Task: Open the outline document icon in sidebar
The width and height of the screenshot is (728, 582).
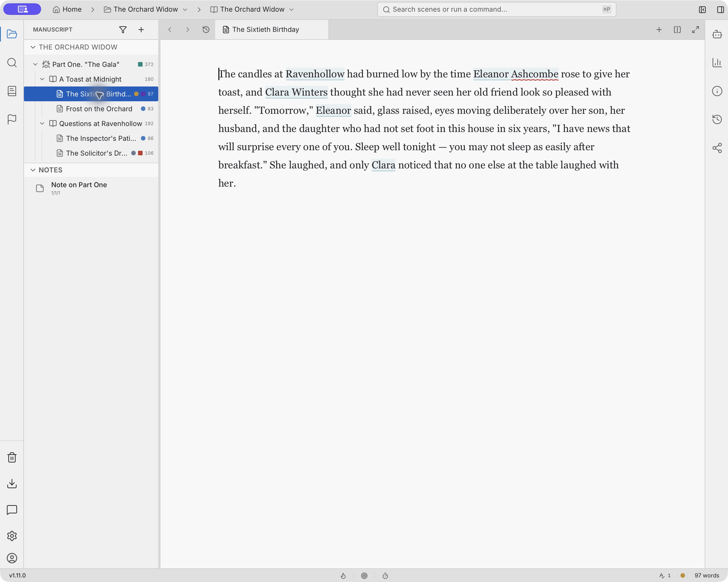Action: [12, 91]
